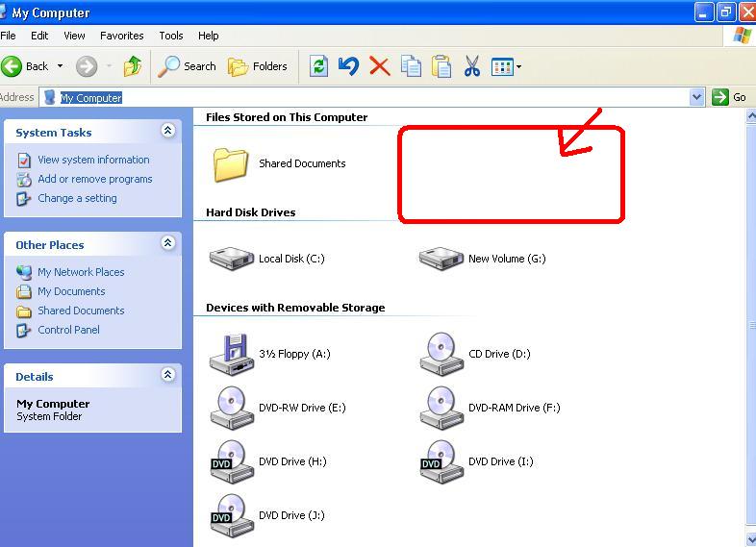This screenshot has width=756, height=547.
Task: Click the Cut scissors icon
Action: (x=472, y=66)
